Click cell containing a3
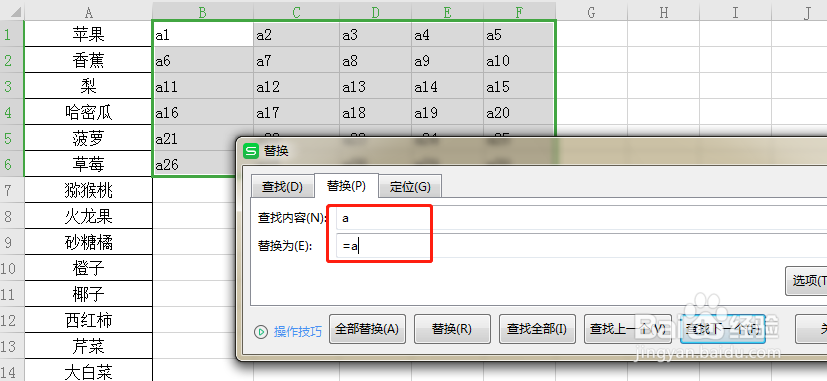This screenshot has width=827, height=381. coord(376,34)
